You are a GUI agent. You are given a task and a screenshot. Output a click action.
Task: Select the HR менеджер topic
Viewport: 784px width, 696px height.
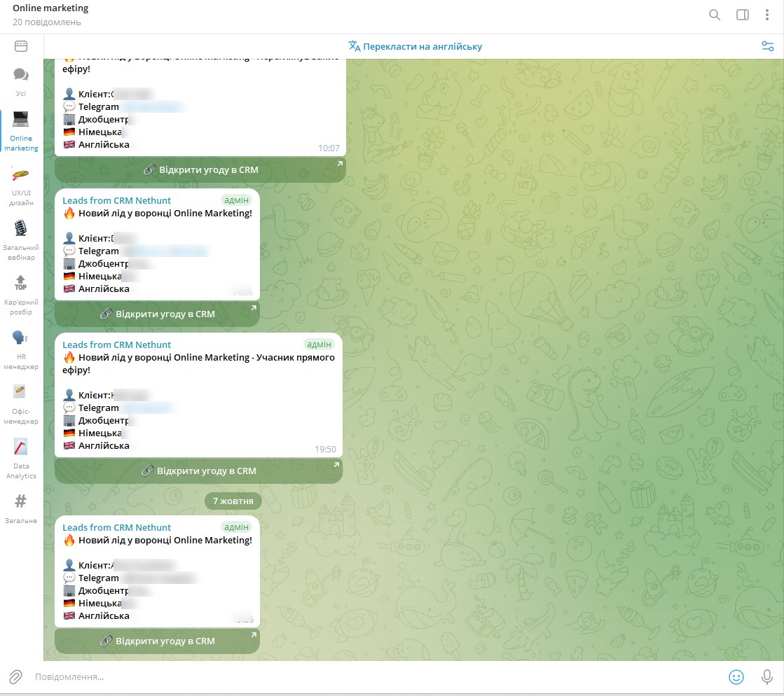coord(21,349)
